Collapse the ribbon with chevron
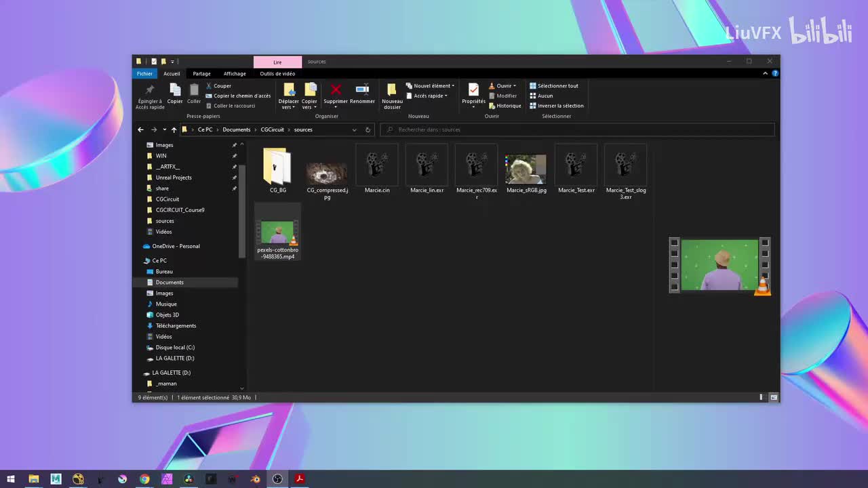The width and height of the screenshot is (868, 488). [766, 73]
